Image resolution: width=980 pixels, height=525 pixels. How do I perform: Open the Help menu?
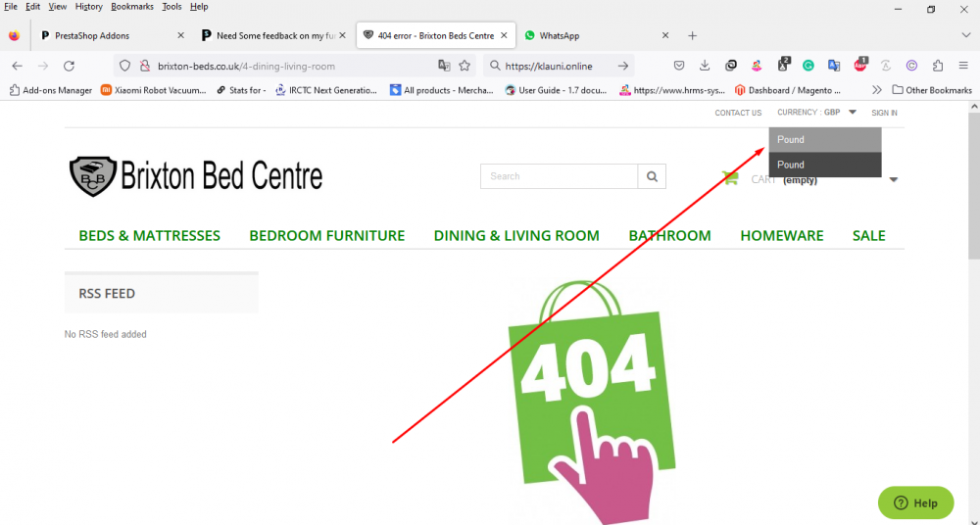[199, 7]
